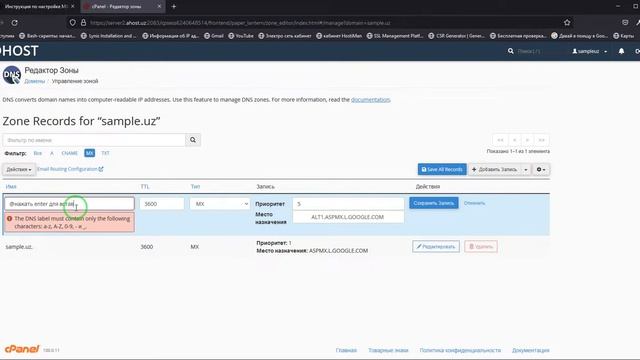Screen dimensions: 640x360
Task: Filter records by CNAME type
Action: coord(69,153)
